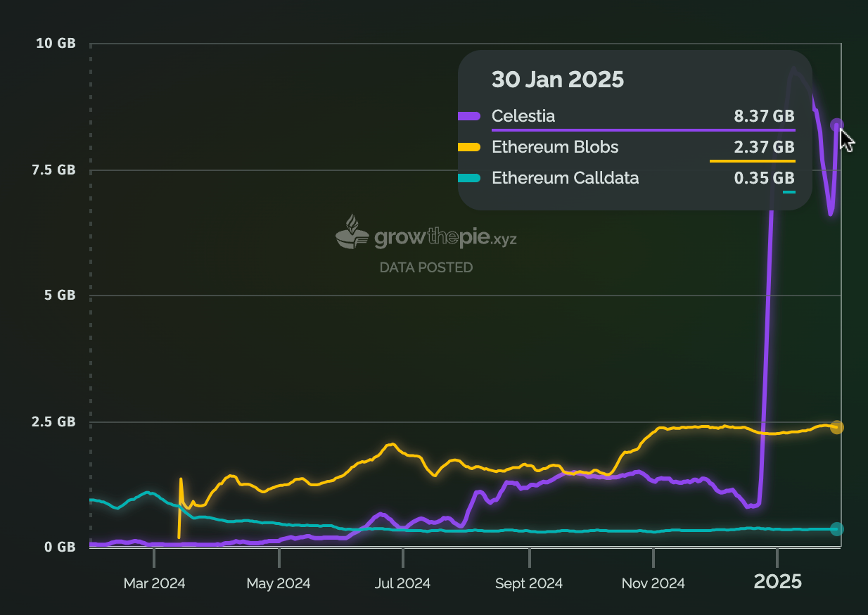This screenshot has width=868, height=615.
Task: Click the 2025 x-axis label
Action: [x=777, y=582]
